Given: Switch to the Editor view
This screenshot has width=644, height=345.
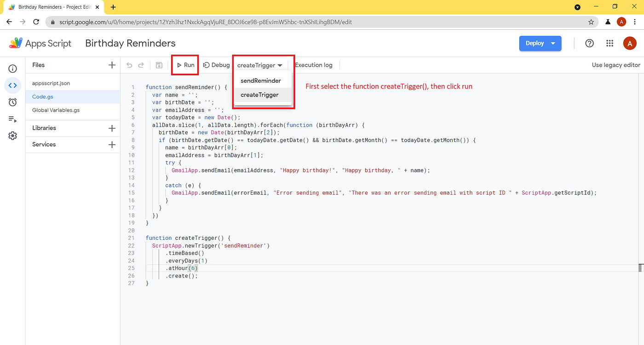Looking at the screenshot, I should click(12, 85).
